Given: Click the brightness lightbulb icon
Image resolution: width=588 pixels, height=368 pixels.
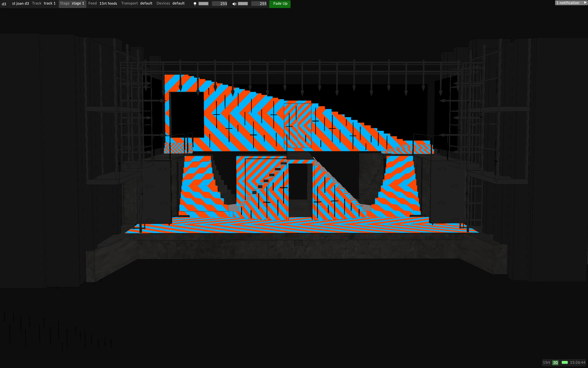Looking at the screenshot, I should point(195,4).
